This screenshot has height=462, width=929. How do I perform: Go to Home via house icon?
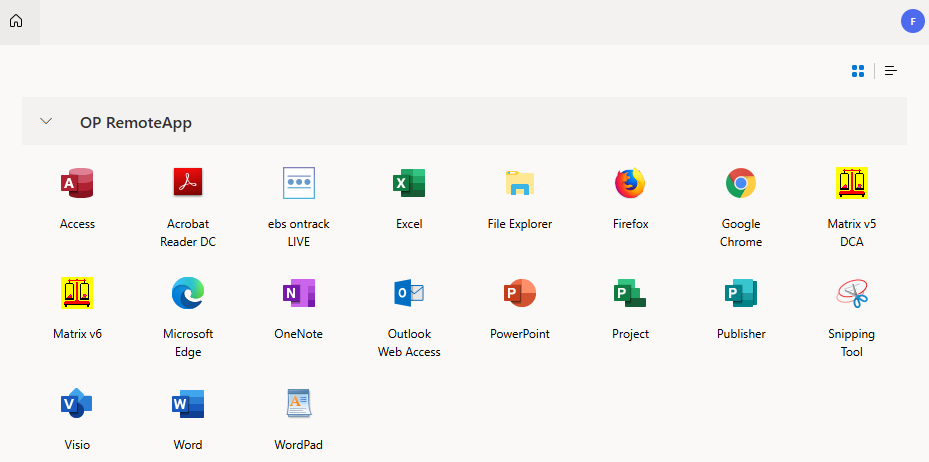[16, 21]
